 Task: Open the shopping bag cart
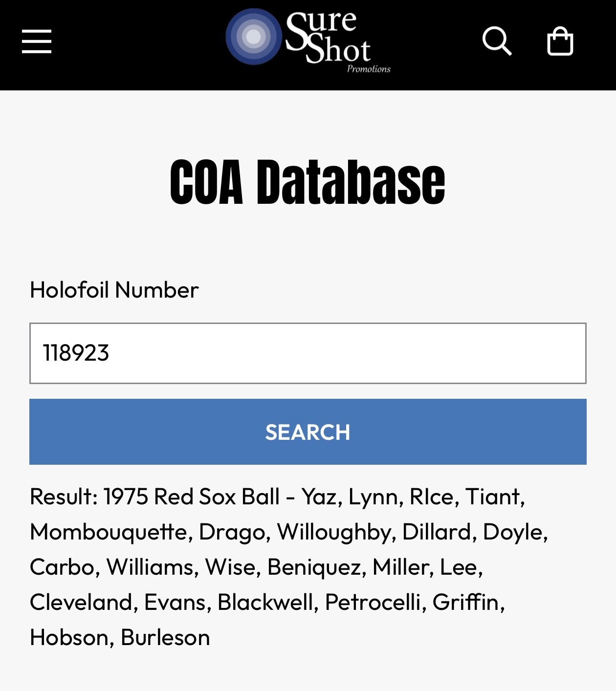(560, 41)
